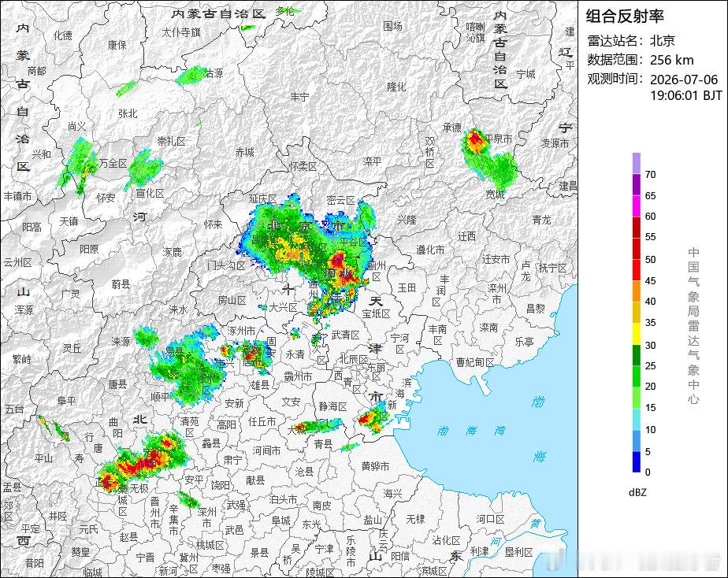This screenshot has width=728, height=578.
Task: Click the 张北 label on the map
Action: pyautogui.click(x=128, y=113)
